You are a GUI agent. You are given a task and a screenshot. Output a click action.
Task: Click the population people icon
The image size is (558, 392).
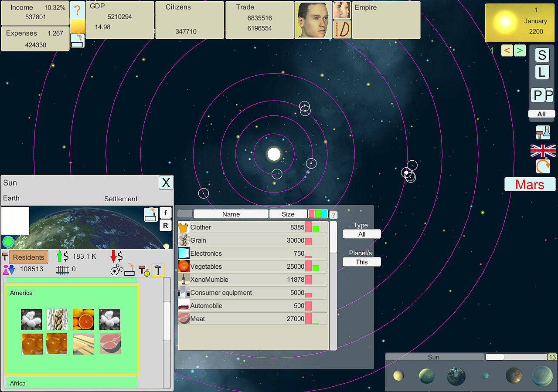[9, 270]
